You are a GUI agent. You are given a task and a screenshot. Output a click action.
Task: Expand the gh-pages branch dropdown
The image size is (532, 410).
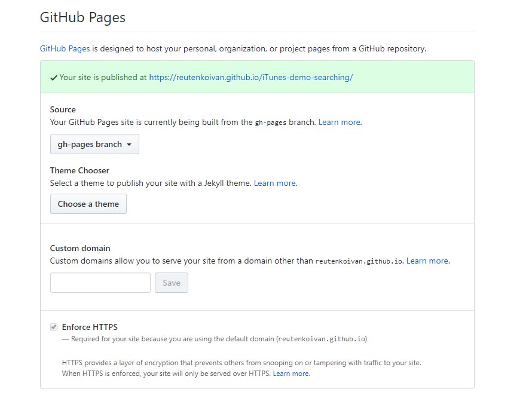[x=94, y=144]
